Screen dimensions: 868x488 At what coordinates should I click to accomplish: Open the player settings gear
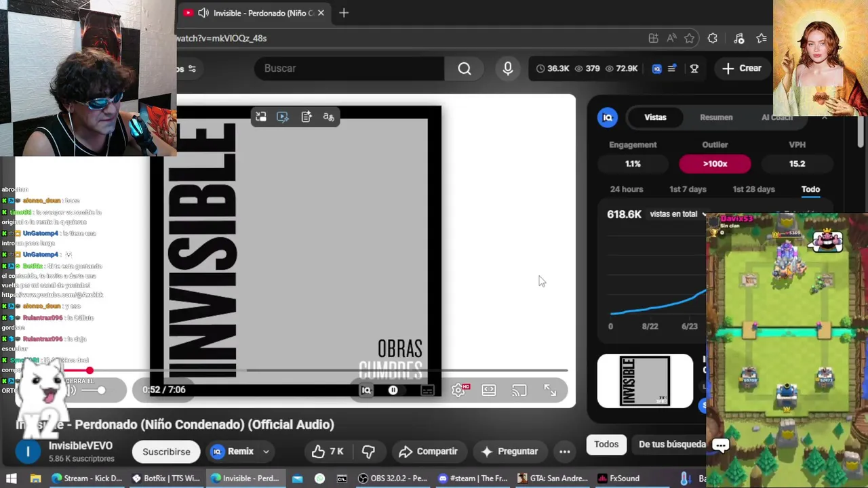coord(459,390)
